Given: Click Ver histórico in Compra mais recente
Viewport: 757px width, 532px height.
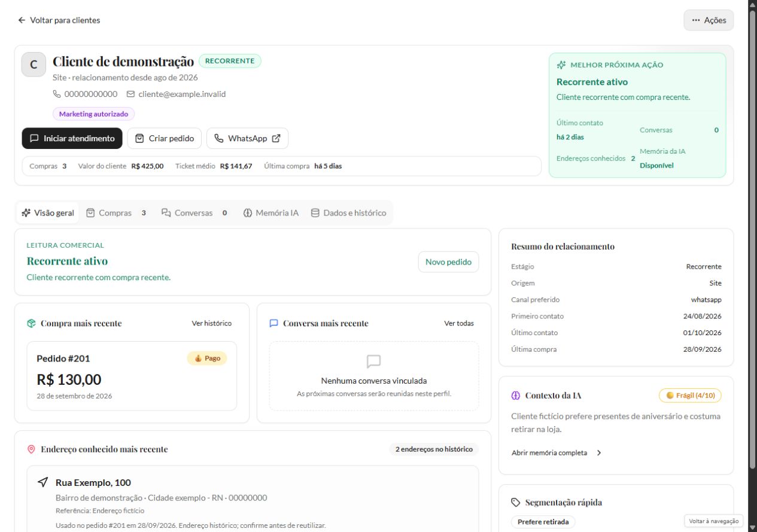Looking at the screenshot, I should [x=211, y=323].
